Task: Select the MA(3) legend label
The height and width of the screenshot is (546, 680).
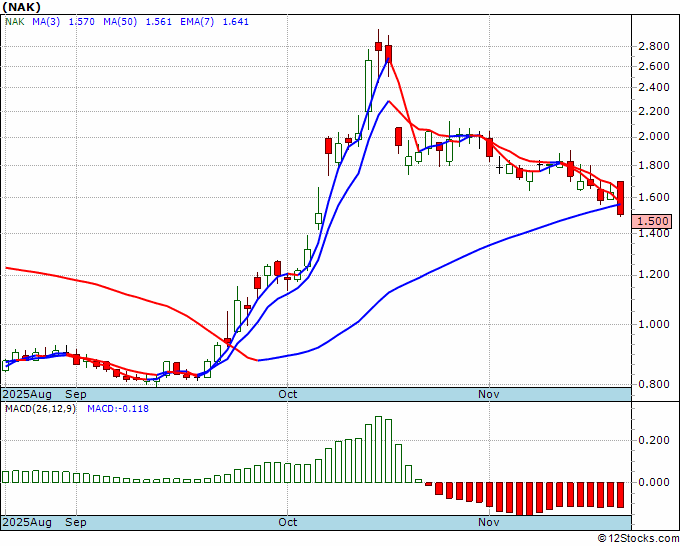Action: tap(46, 22)
